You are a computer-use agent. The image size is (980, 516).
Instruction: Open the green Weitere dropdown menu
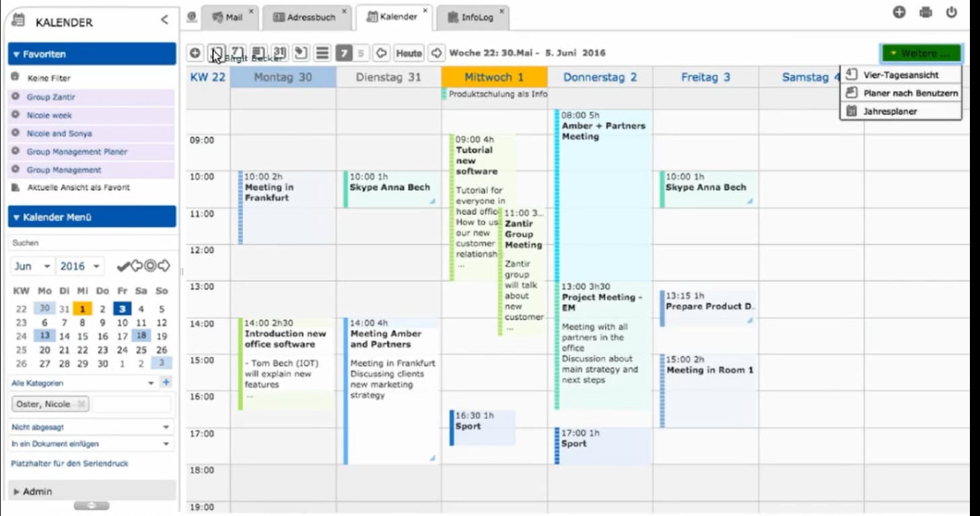921,53
